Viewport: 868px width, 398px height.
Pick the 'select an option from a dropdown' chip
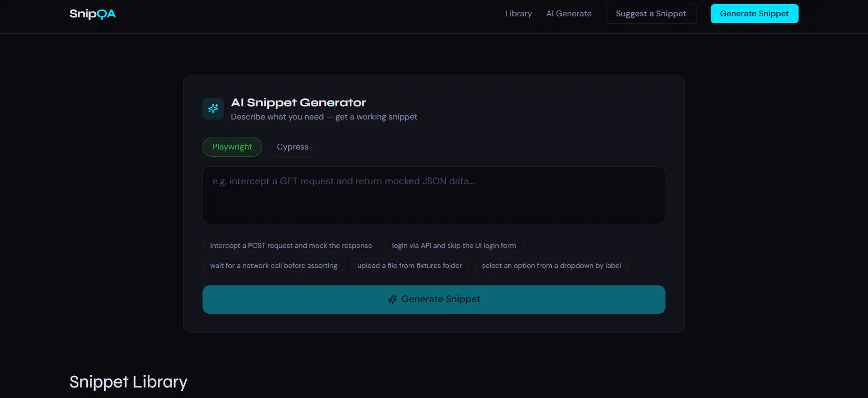point(551,266)
